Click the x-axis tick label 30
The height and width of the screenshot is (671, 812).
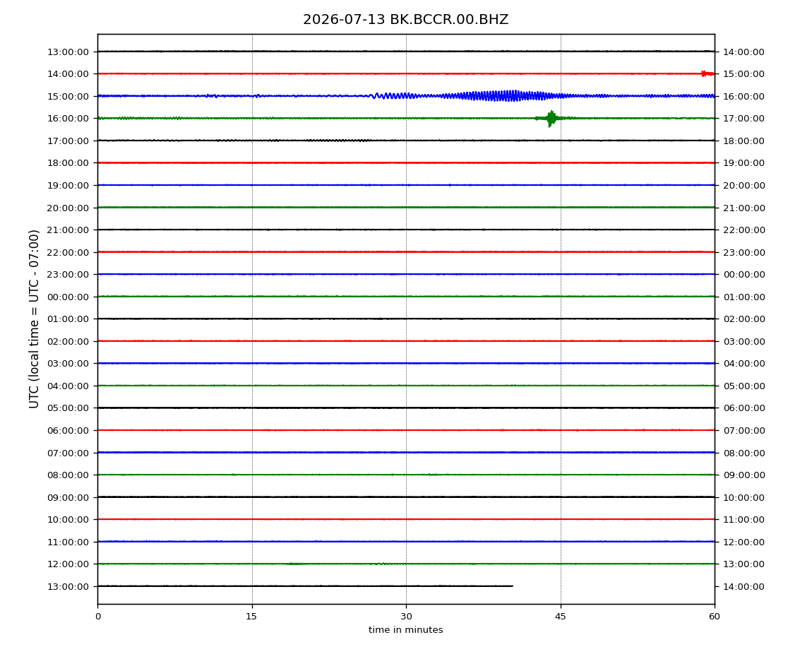tap(406, 617)
